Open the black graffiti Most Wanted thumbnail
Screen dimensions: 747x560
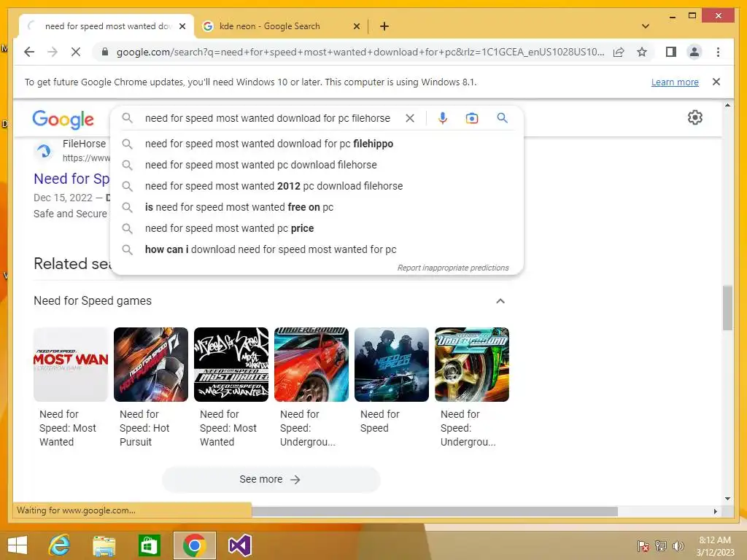tap(231, 365)
